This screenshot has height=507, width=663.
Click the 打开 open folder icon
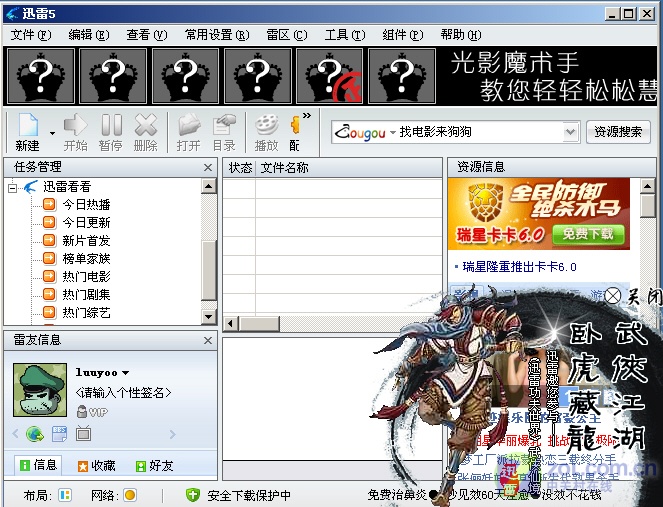tap(189, 132)
